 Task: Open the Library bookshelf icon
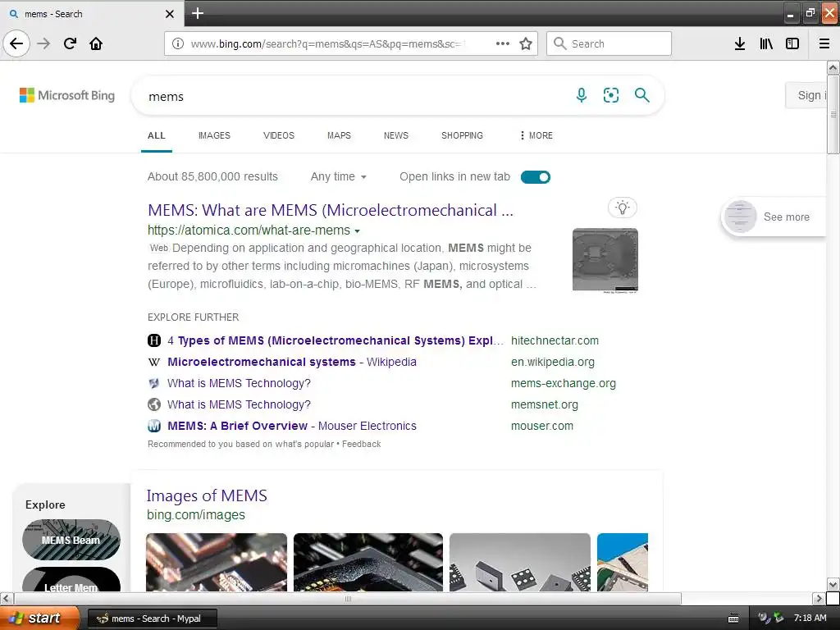(766, 43)
